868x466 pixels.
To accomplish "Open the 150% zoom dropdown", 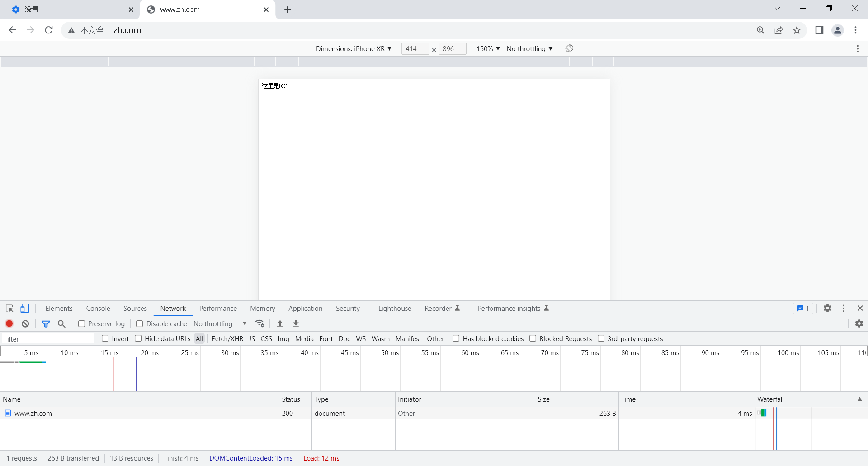I will click(488, 49).
